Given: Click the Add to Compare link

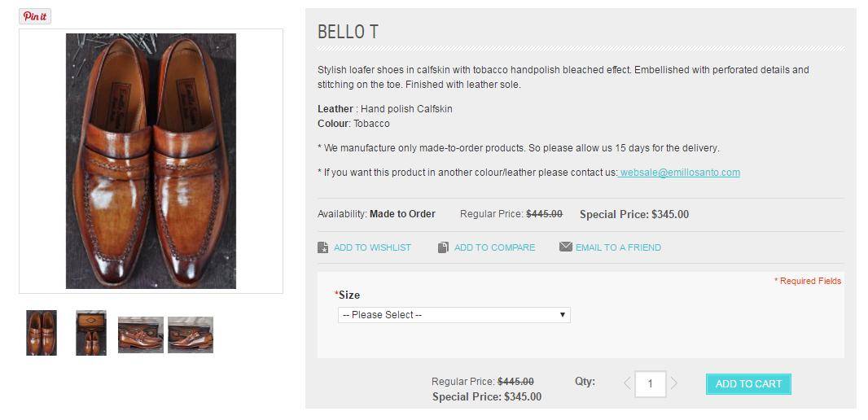Looking at the screenshot, I should click(494, 247).
